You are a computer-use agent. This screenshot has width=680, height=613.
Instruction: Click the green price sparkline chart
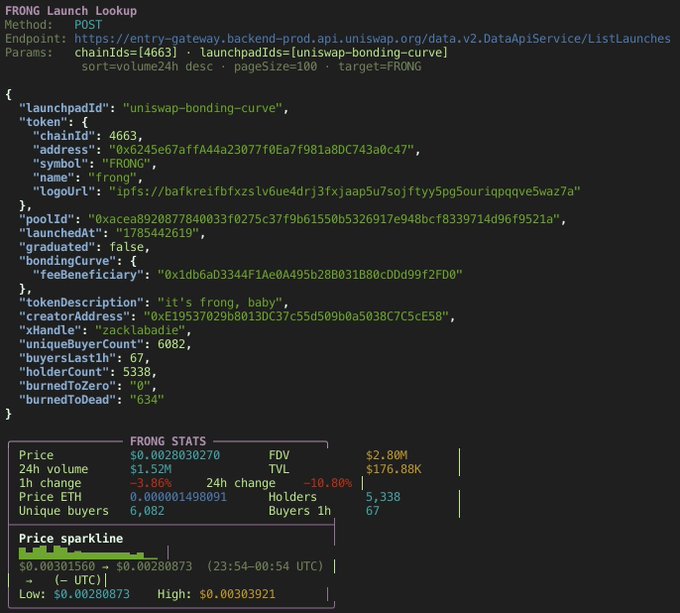[x=88, y=552]
